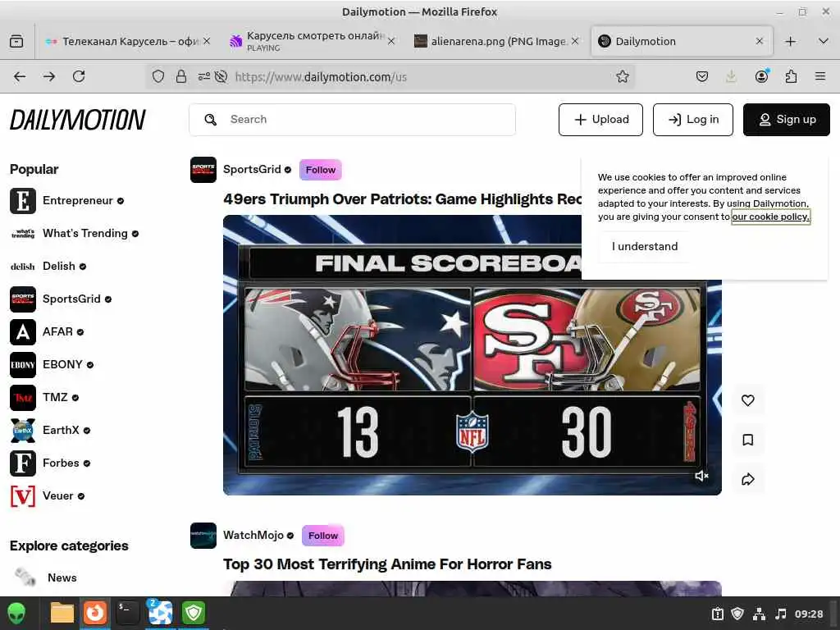Follow the WatchMojo channel
Screen dimensions: 840x630
coord(323,536)
